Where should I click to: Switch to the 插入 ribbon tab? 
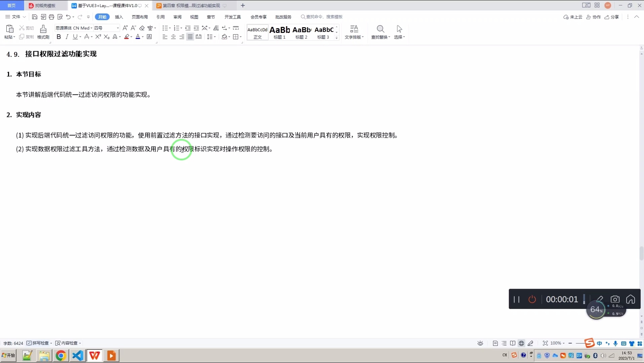[119, 17]
